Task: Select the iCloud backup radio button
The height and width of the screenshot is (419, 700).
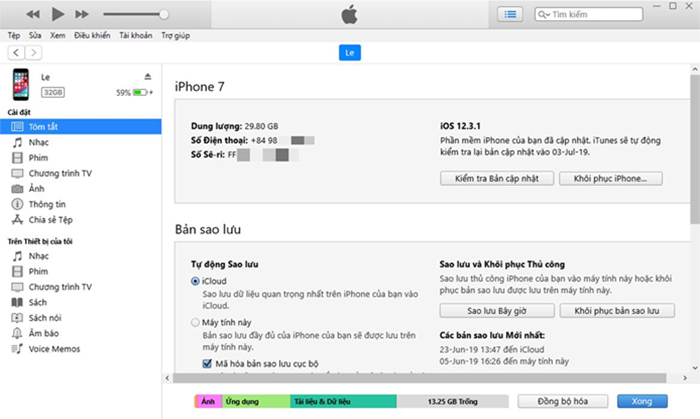Action: click(x=195, y=281)
